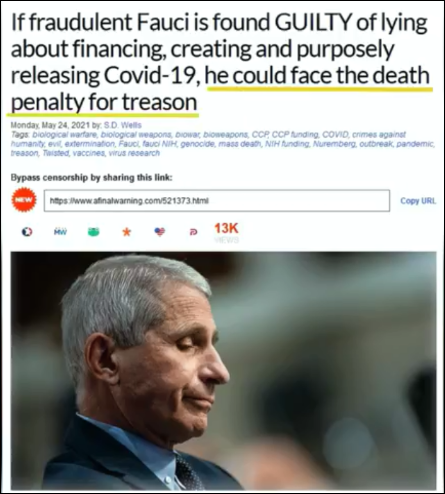Copy the article URL with Copy URL
The image size is (445, 494).
coord(418,201)
